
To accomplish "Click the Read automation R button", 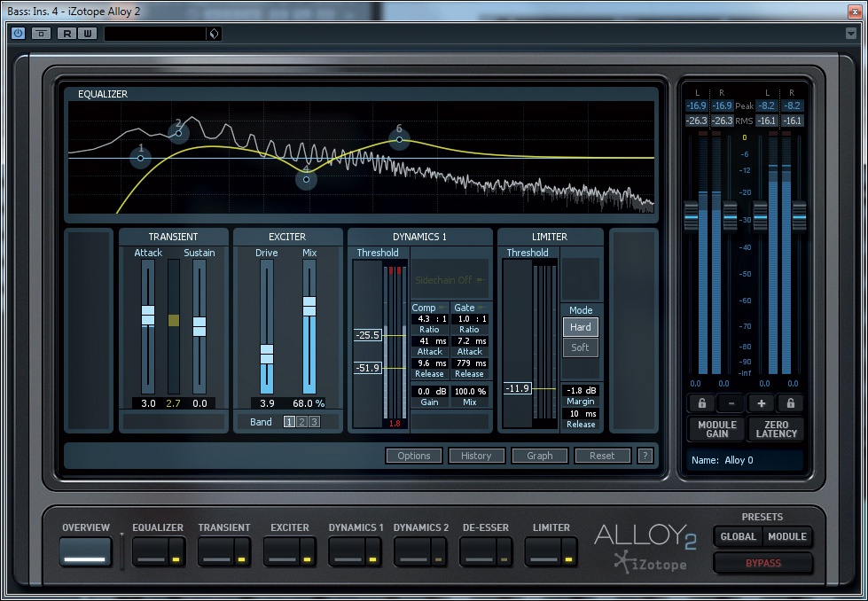I will point(67,33).
